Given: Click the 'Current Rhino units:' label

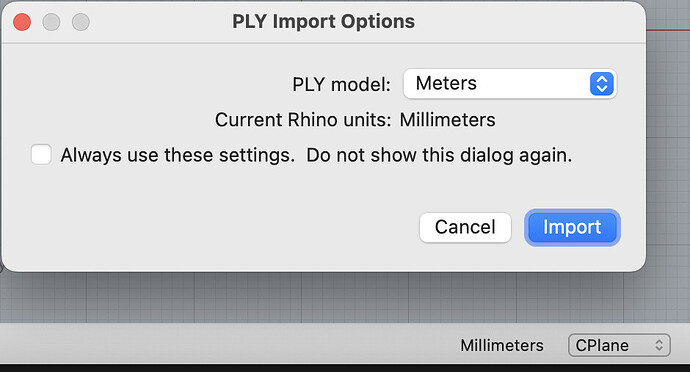Looking at the screenshot, I should click(303, 120).
